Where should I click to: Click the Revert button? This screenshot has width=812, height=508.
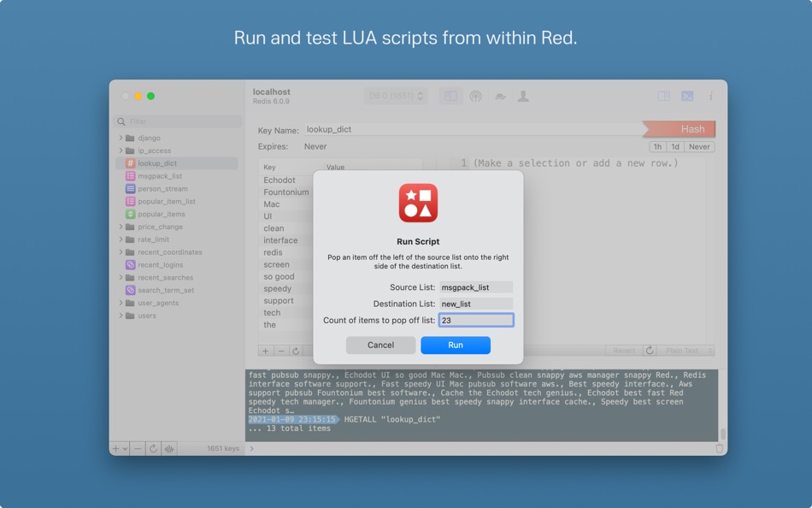tap(624, 351)
